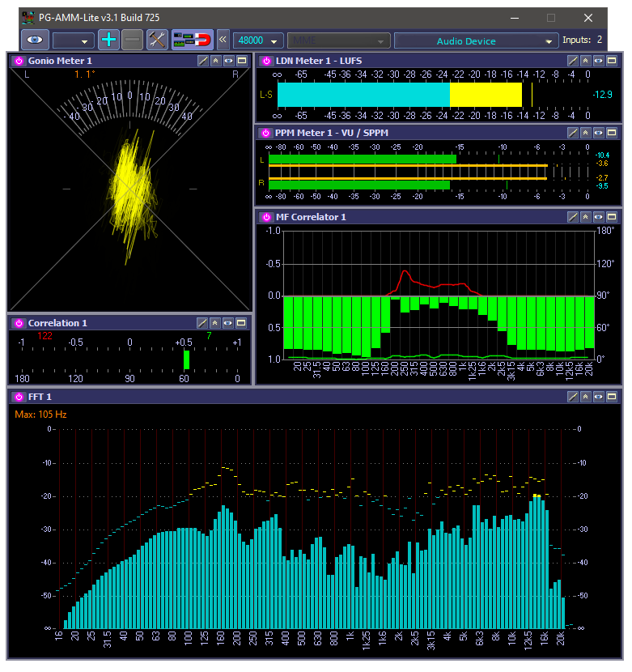632x672 pixels.
Task: Click the roll-up chevron icon on FFT 1
Action: [x=586, y=397]
